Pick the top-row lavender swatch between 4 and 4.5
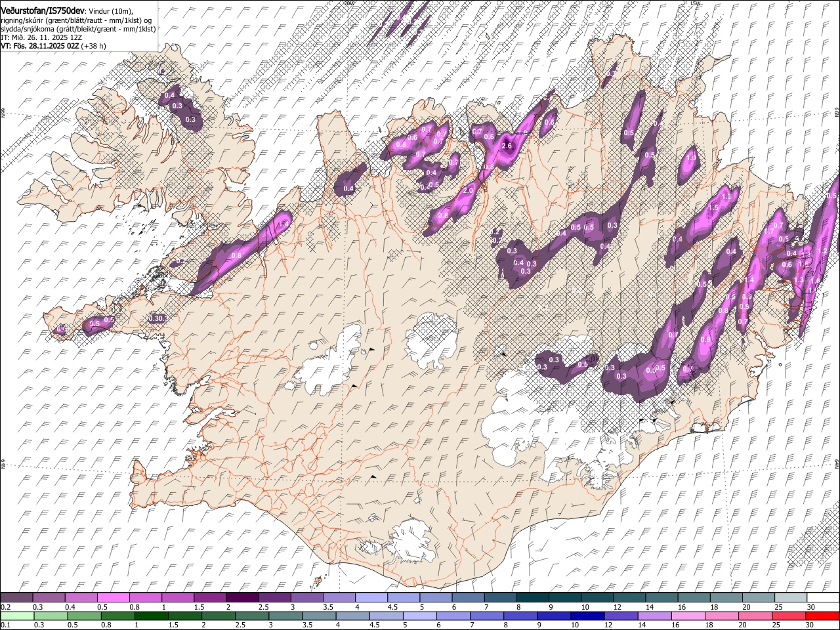840x630 pixels. click(371, 597)
